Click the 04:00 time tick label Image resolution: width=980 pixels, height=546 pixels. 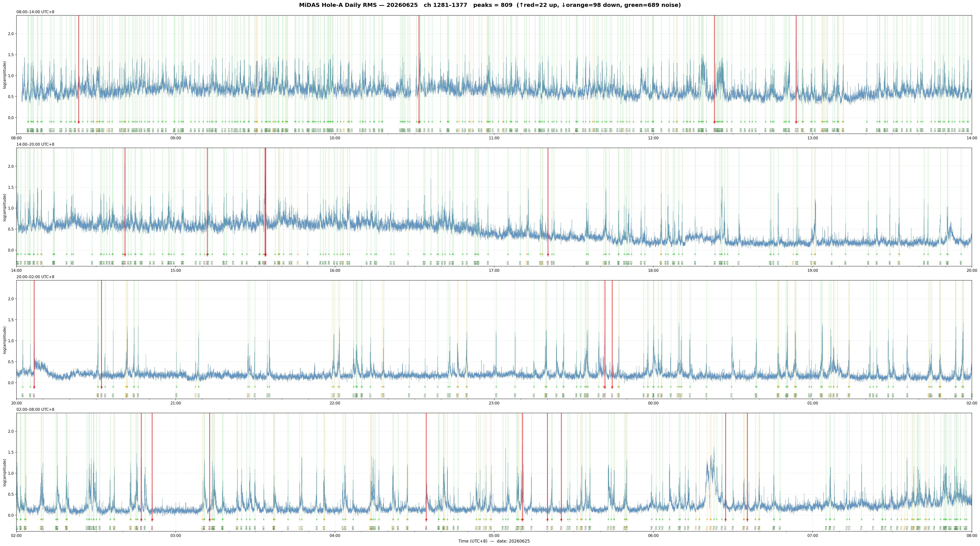point(335,536)
